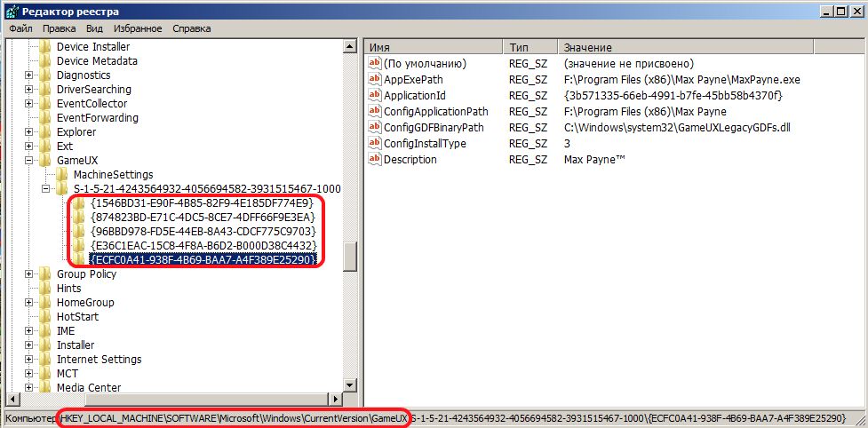This screenshot has width=868, height=428.
Task: Sort by the Значение column header
Action: (687, 48)
